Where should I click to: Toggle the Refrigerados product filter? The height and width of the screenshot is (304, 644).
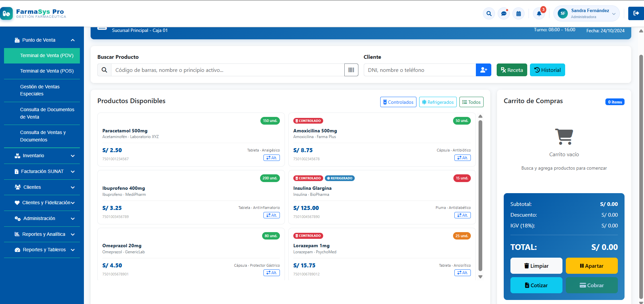click(x=438, y=102)
